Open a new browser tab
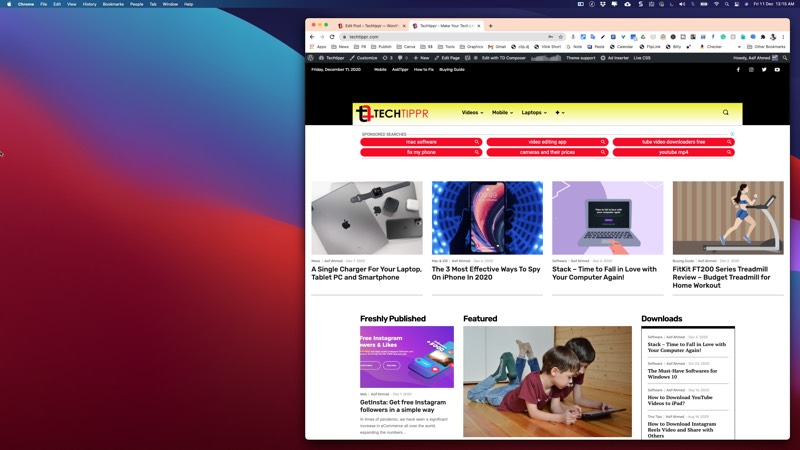800x450 pixels. (491, 26)
